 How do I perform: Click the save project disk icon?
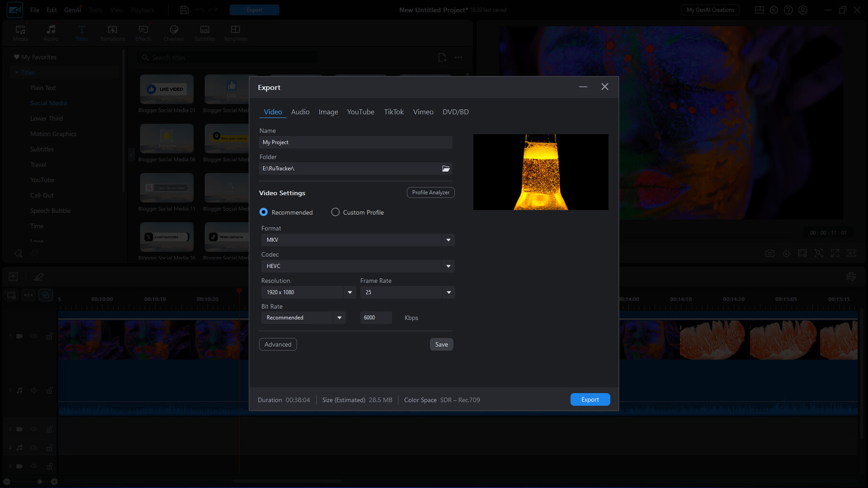coord(184,10)
